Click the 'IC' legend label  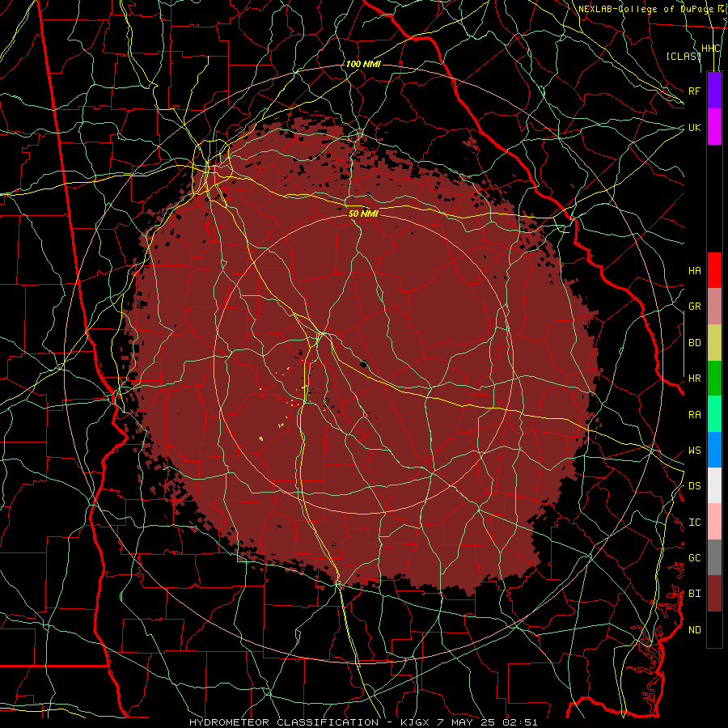coord(694,523)
